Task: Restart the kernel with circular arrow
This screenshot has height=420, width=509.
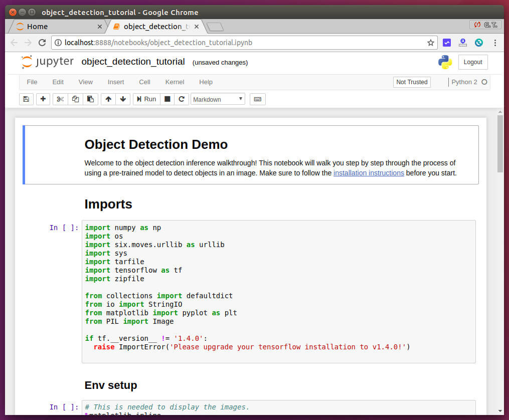Action: 182,99
